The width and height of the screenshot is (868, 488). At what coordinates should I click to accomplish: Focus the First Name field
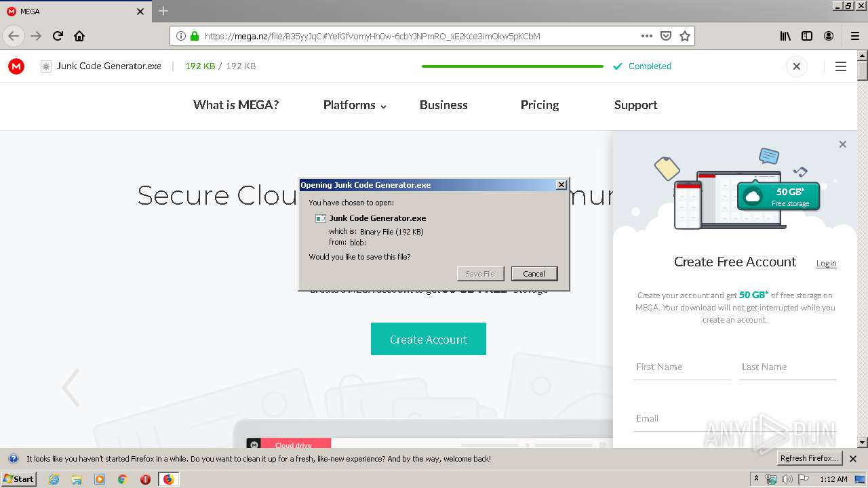682,367
